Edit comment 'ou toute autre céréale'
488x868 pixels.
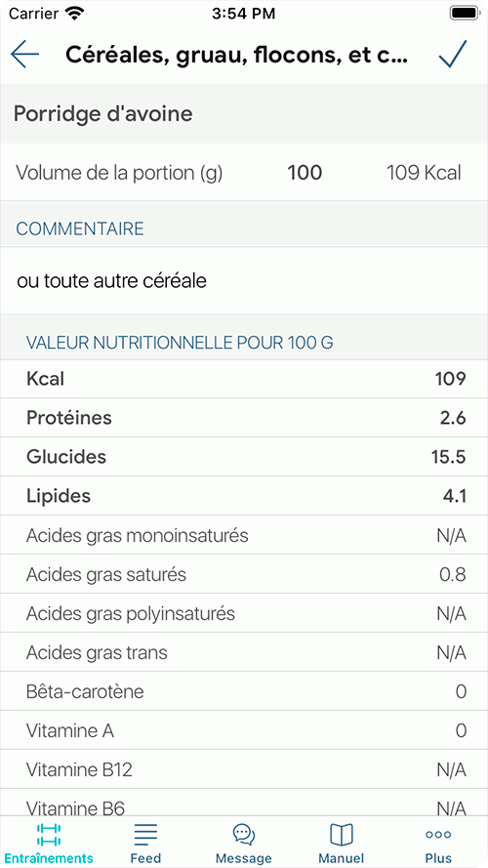click(x=244, y=281)
